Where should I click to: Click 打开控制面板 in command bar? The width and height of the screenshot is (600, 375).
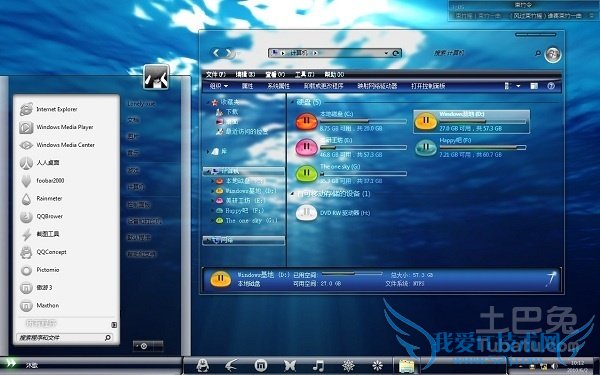[x=428, y=86]
